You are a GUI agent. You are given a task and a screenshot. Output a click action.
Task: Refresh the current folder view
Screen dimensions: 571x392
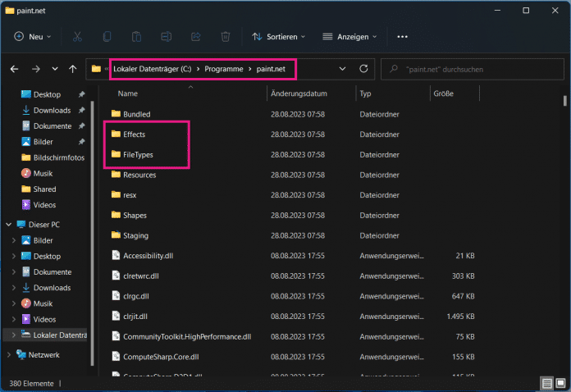click(x=363, y=69)
